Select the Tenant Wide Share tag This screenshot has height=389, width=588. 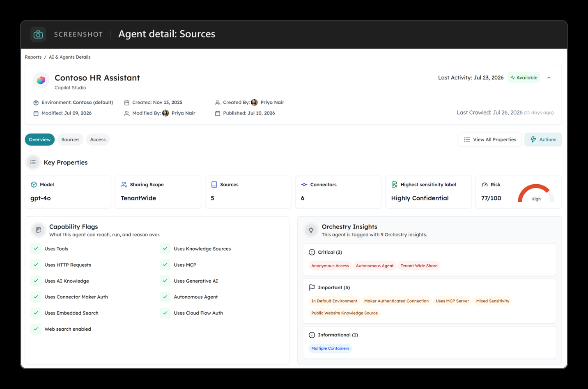[x=419, y=266]
